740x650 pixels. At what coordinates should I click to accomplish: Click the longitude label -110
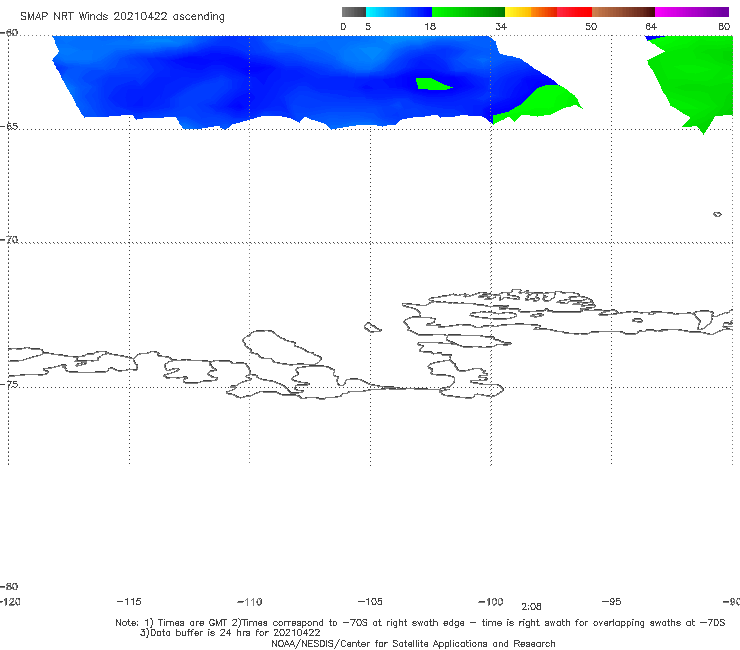click(x=250, y=602)
